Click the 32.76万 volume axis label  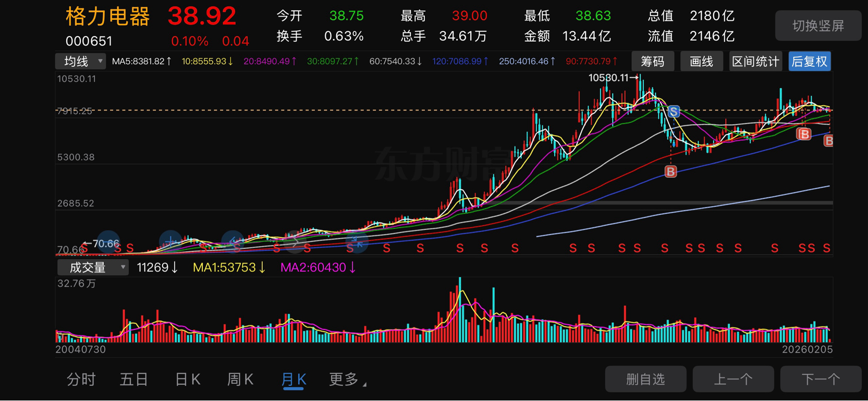click(77, 284)
